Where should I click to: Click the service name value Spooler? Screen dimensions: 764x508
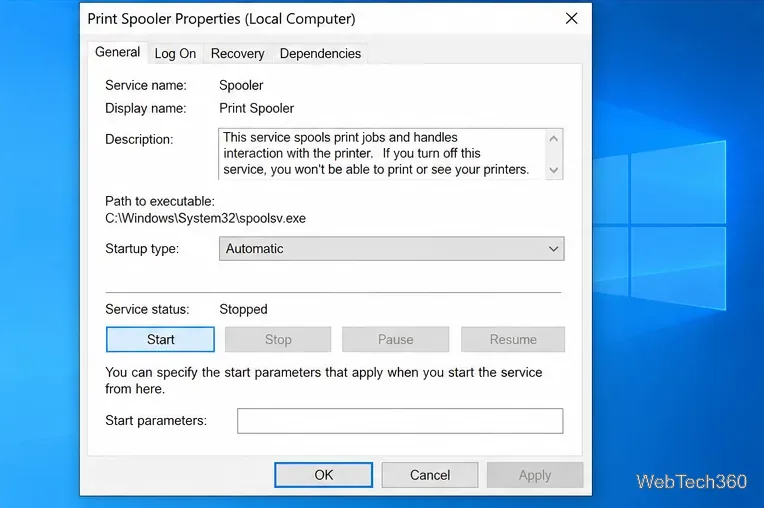coord(241,85)
